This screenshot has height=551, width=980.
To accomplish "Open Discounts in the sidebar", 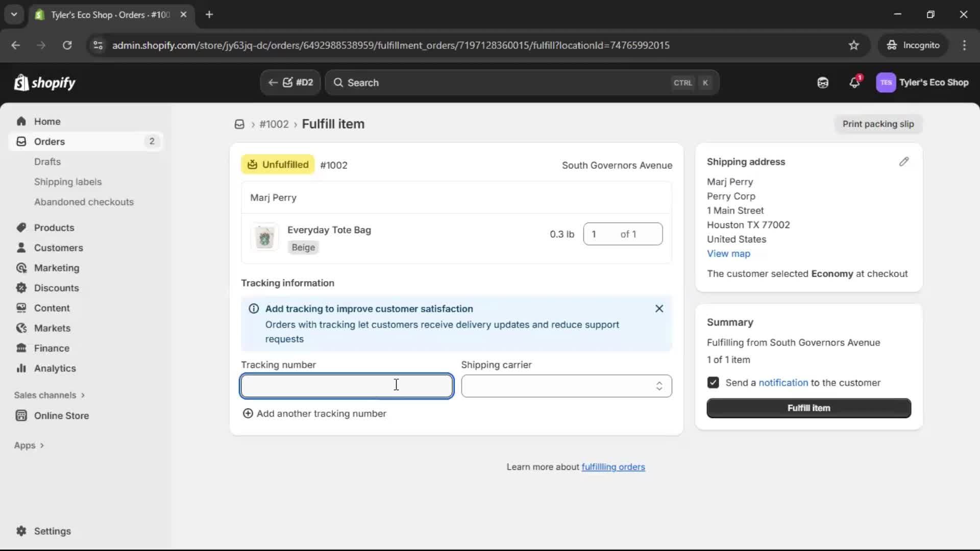I will pos(56,288).
